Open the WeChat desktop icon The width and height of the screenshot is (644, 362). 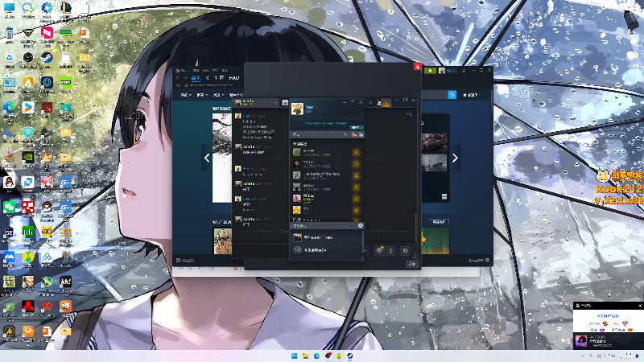(9, 208)
